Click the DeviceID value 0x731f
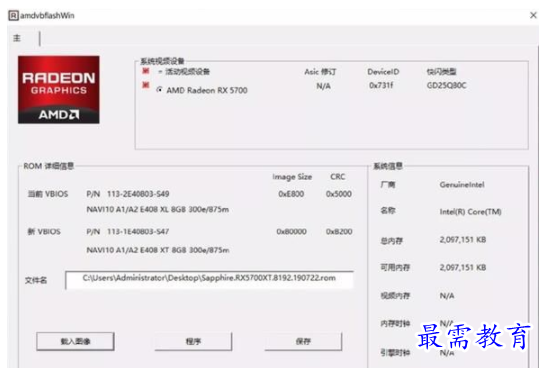Viewport: 539px width, 368px height. pyautogui.click(x=381, y=85)
